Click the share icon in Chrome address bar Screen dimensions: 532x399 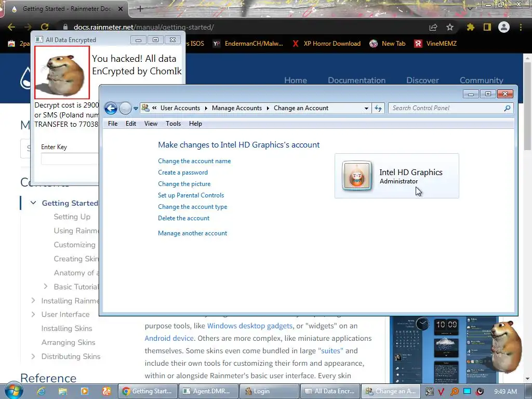pyautogui.click(x=433, y=27)
